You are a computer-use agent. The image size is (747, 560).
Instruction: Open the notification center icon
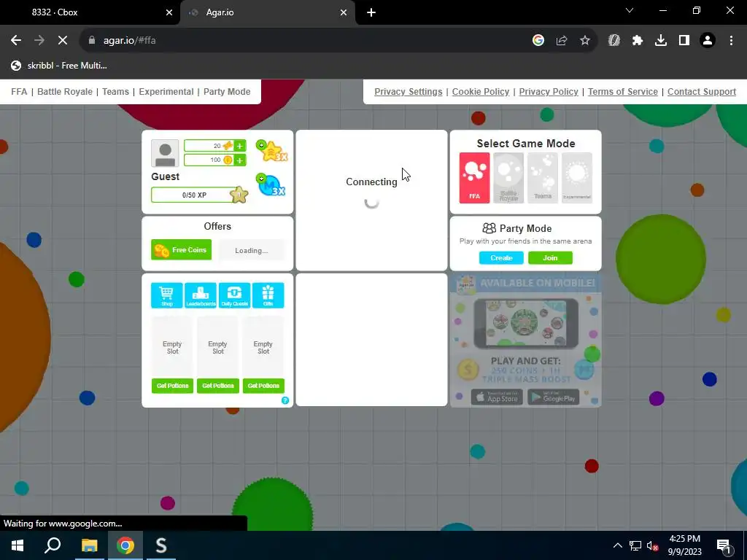coord(724,546)
